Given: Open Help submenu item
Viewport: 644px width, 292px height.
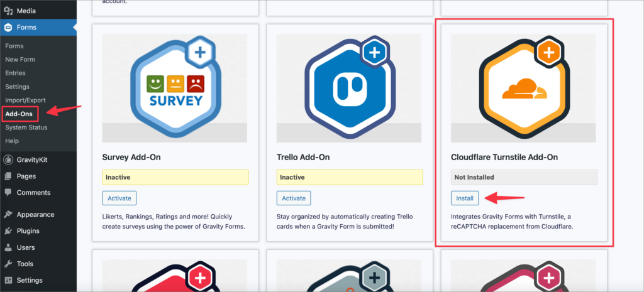Looking at the screenshot, I should tap(12, 141).
